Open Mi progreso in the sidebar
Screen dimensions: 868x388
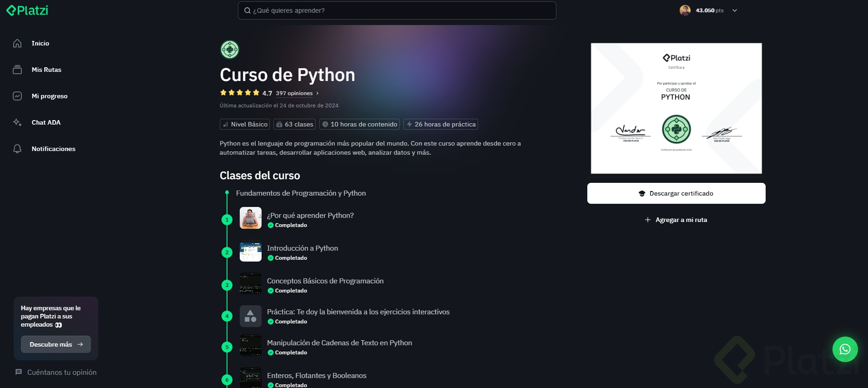pyautogui.click(x=50, y=96)
